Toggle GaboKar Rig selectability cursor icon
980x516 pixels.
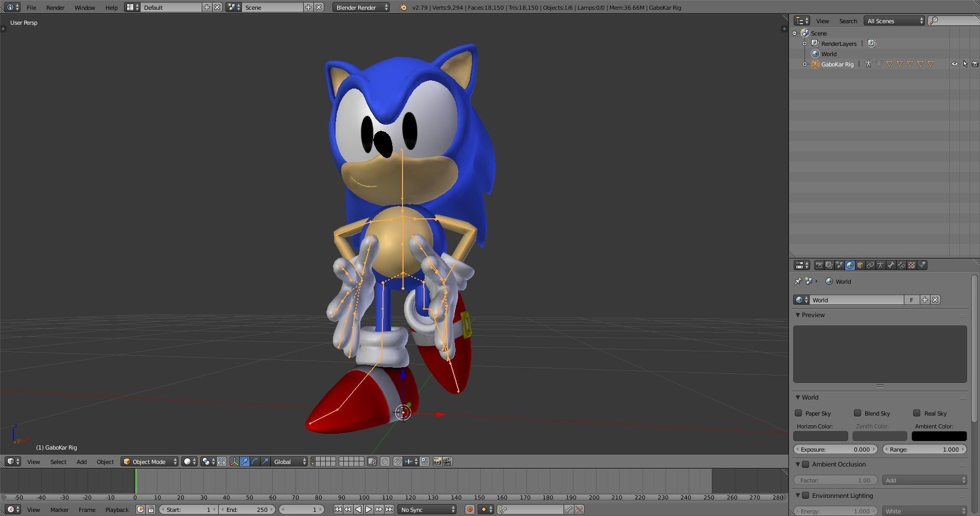tap(965, 64)
